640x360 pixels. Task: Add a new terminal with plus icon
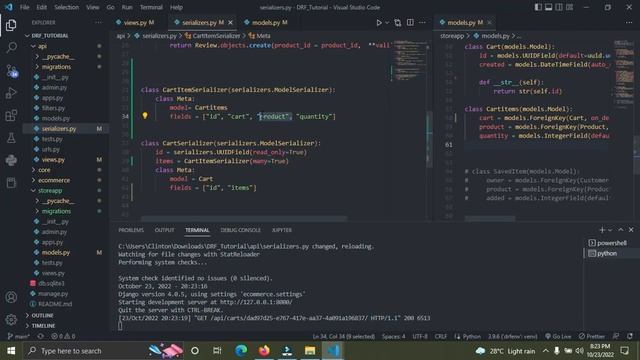602,230
